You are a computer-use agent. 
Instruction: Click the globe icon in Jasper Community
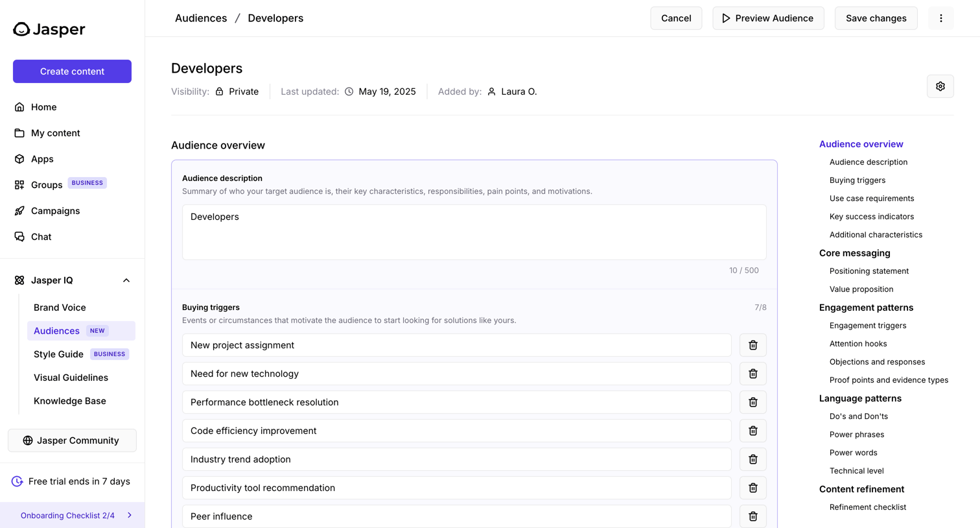pos(28,440)
